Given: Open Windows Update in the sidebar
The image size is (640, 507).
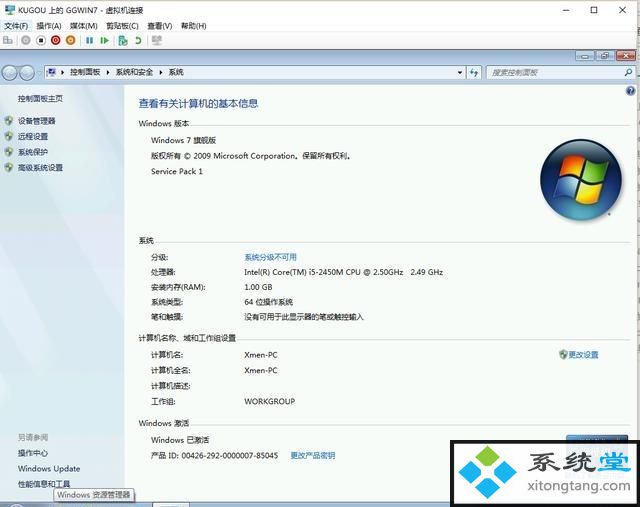Looking at the screenshot, I should [49, 469].
